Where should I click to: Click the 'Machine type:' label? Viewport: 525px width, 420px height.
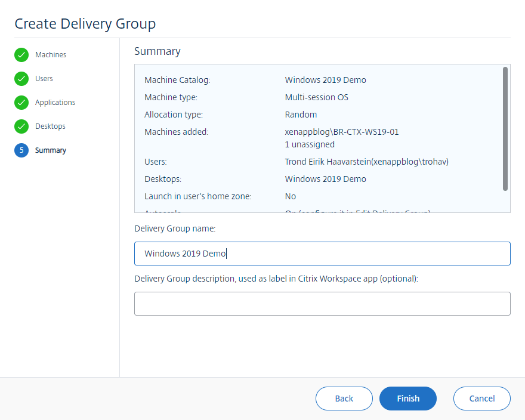[171, 97]
